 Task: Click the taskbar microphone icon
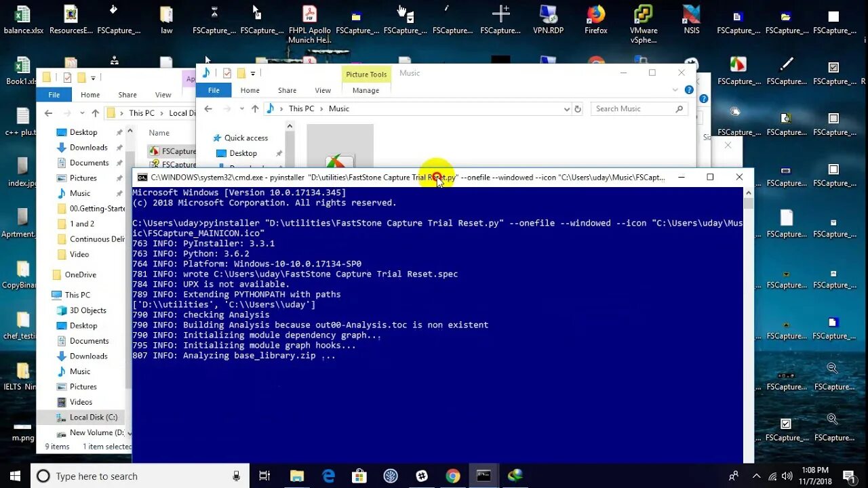(236, 476)
